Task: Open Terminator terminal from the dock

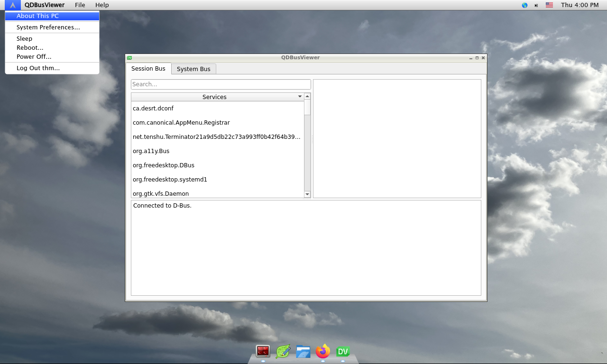Action: point(263,351)
